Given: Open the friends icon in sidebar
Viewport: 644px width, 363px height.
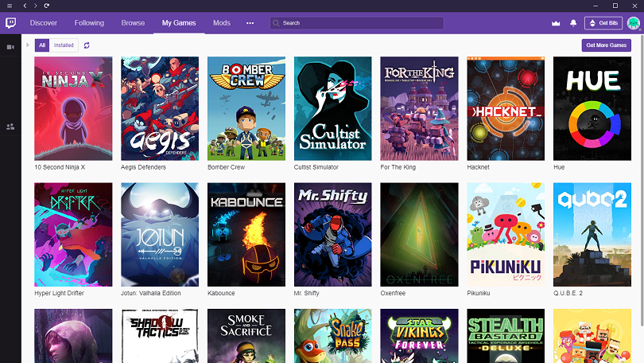Looking at the screenshot, I should click(10, 127).
